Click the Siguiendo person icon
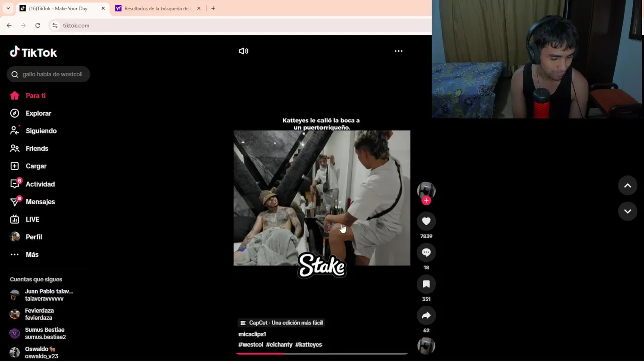The image size is (644, 362). [x=15, y=131]
